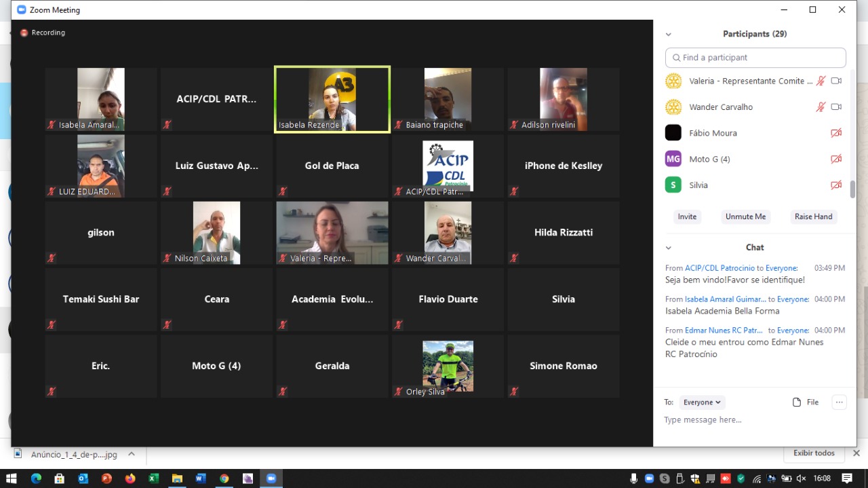This screenshot has height=488, width=868.
Task: Click the MG avatar for Moto G (4)
Action: [673, 159]
